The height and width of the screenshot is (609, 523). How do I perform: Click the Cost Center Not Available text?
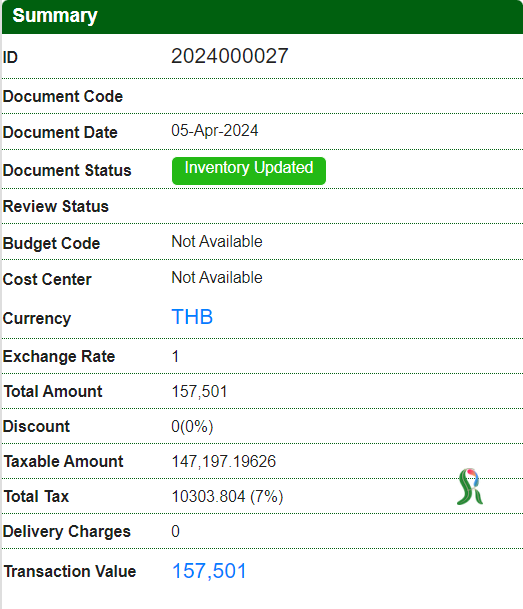(217, 278)
